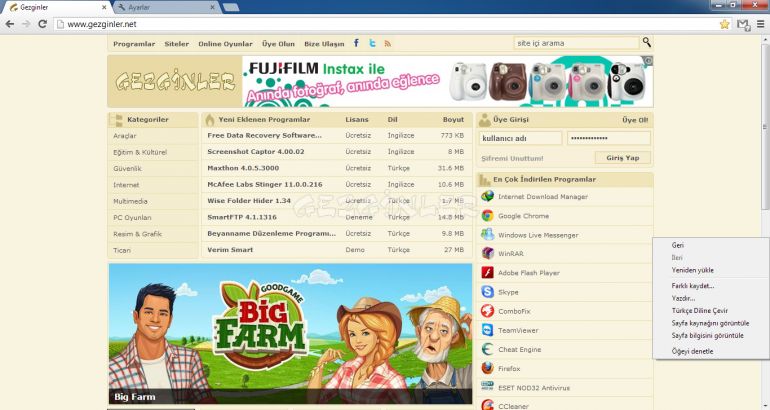Viewport: 770px width, 410px height.
Task: Reload the page with the refresh icon
Action: point(43,24)
